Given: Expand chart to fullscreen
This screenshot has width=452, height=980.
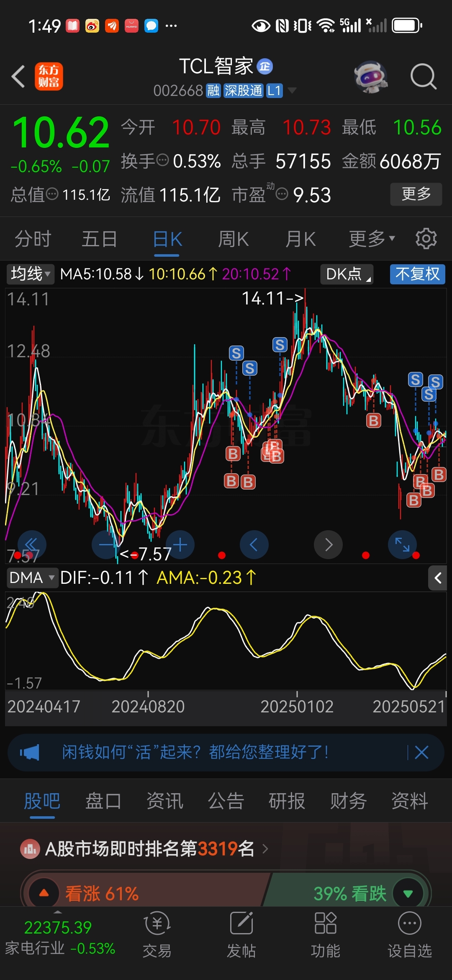Looking at the screenshot, I should [402, 544].
